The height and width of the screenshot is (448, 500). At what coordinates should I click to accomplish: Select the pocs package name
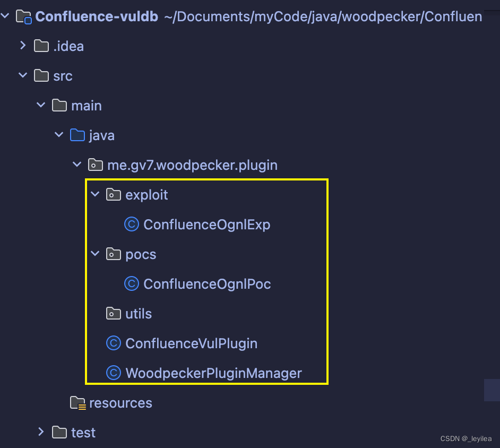click(x=141, y=254)
